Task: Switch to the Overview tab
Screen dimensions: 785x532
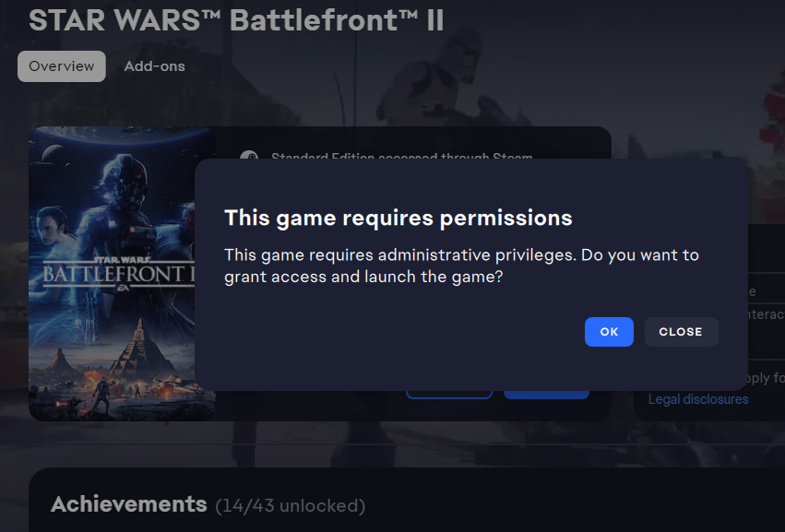Action: 62,66
